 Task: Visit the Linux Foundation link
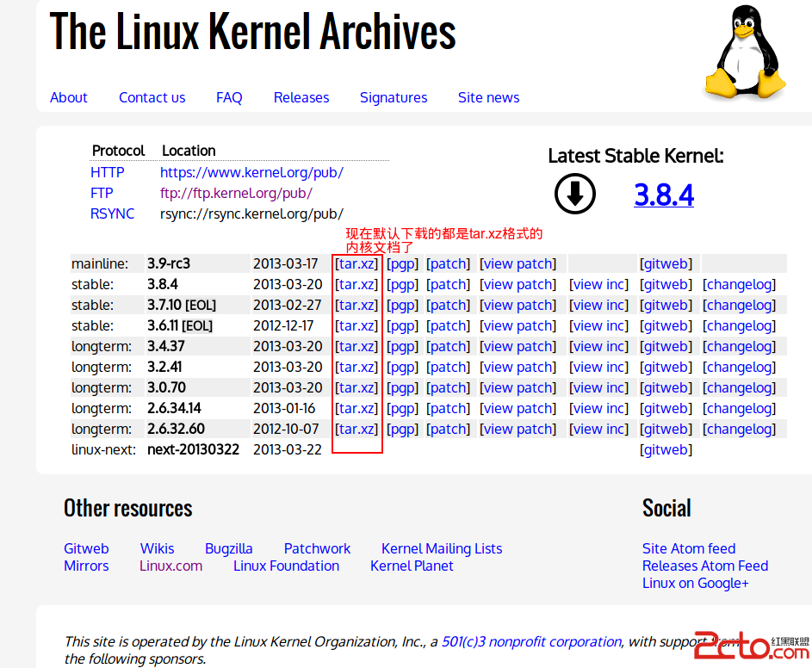287,566
